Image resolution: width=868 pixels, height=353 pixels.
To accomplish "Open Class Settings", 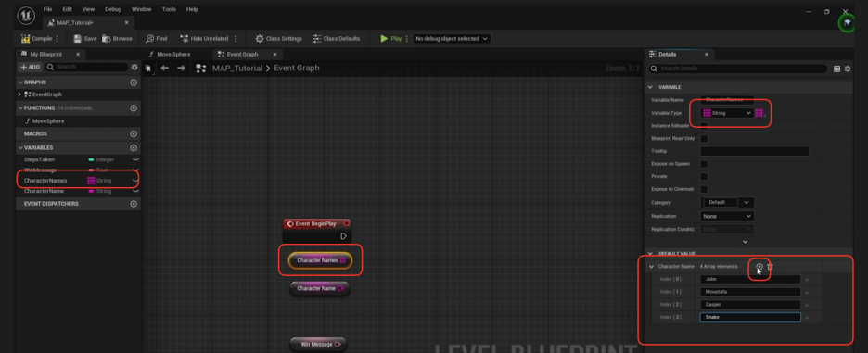I will pyautogui.click(x=278, y=39).
